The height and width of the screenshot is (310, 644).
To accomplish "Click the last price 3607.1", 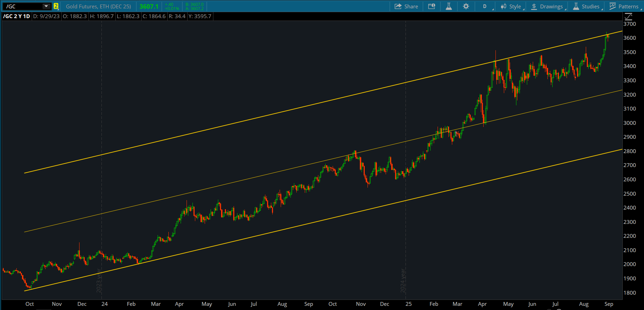I will (149, 6).
